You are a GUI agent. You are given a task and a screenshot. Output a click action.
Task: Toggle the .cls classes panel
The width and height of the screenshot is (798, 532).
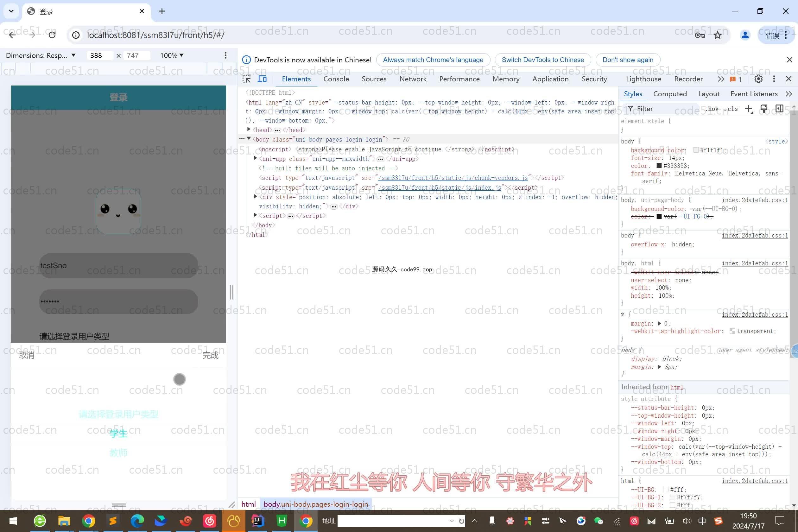coord(731,109)
